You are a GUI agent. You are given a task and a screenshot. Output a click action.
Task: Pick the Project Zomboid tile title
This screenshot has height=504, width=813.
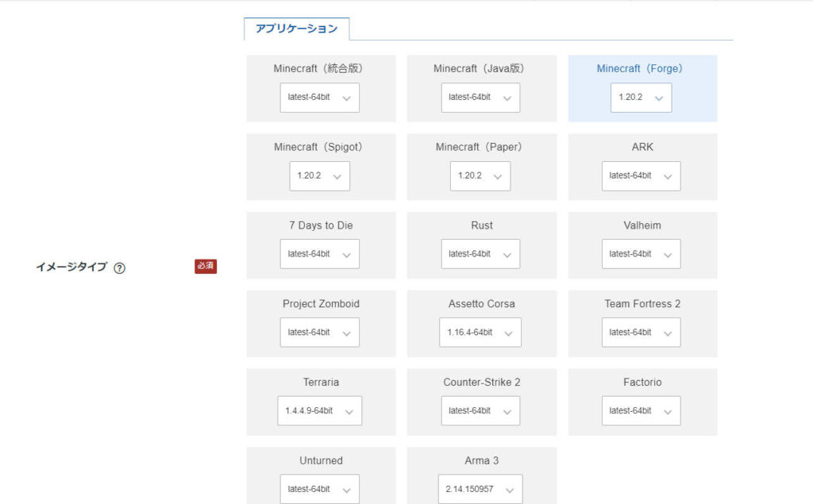pos(321,304)
